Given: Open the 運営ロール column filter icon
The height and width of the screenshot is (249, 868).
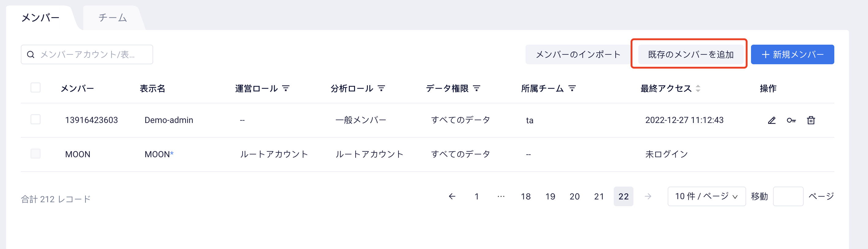Looking at the screenshot, I should coord(286,88).
